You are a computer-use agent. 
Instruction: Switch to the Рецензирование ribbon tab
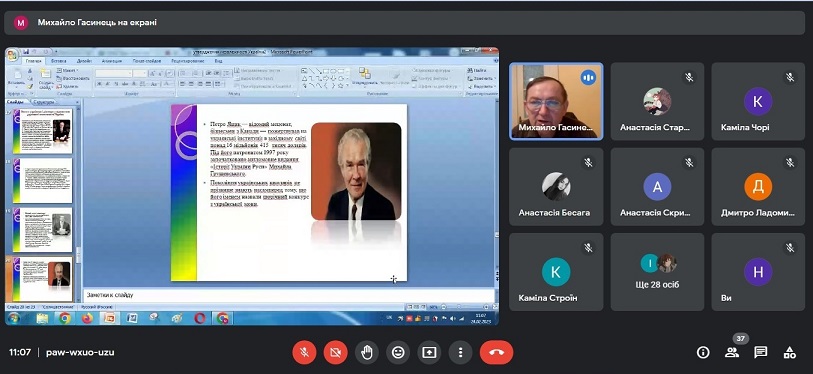pyautogui.click(x=188, y=61)
